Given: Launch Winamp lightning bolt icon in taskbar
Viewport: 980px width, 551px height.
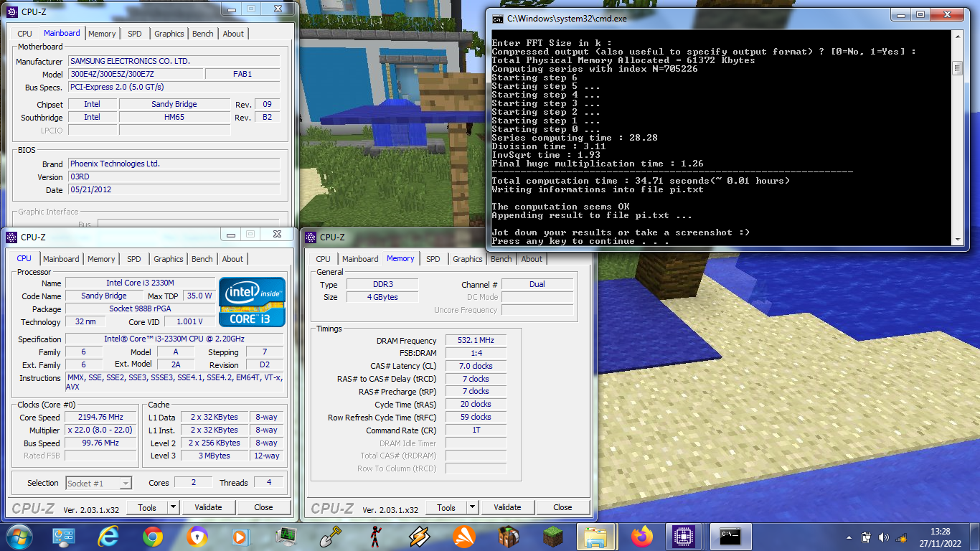Looking at the screenshot, I should 419,537.
